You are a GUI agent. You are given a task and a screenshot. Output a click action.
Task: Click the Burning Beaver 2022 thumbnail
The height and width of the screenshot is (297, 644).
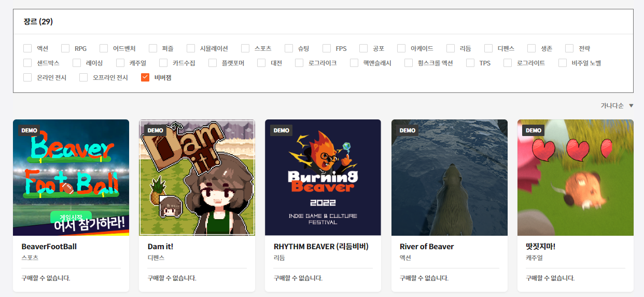coord(323,178)
